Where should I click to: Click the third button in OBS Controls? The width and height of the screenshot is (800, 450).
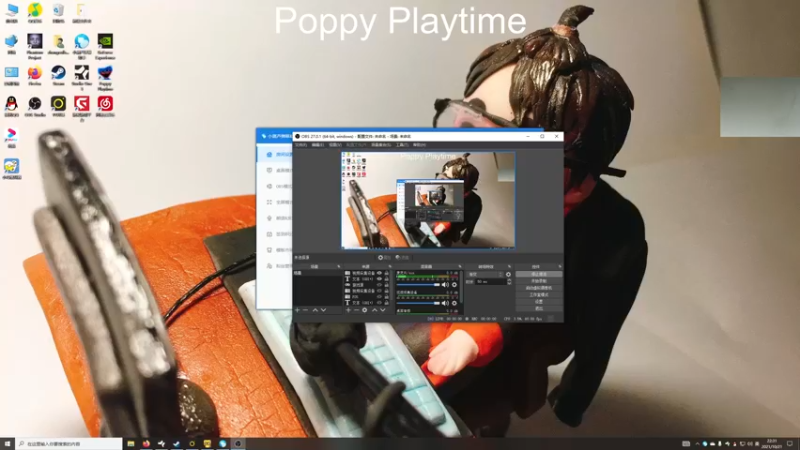pyautogui.click(x=539, y=288)
